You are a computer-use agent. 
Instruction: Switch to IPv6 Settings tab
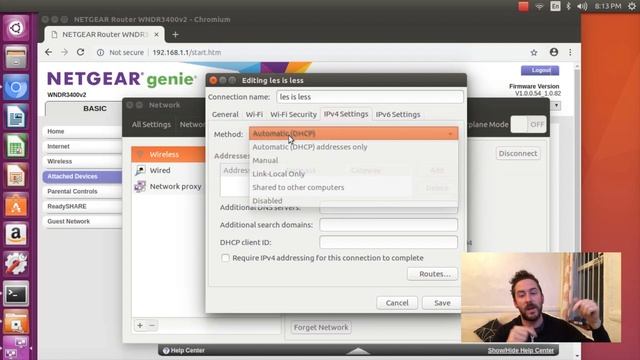(398, 114)
